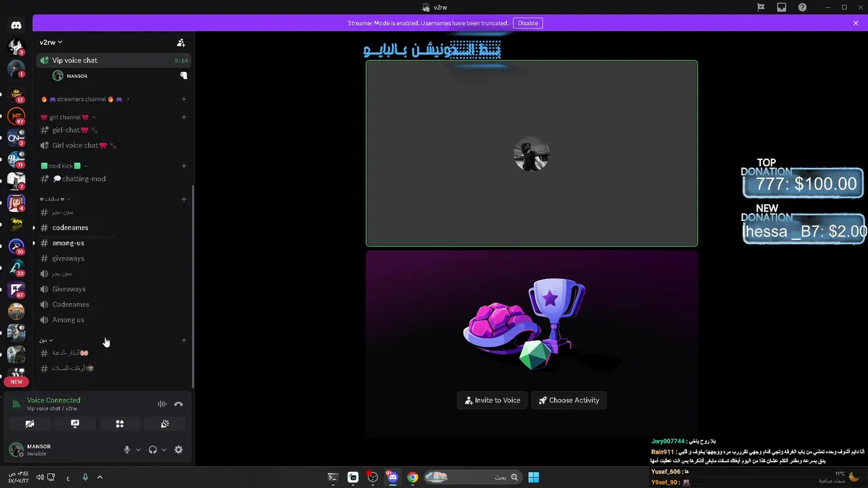Click Windows Start button in taskbar
868x488 pixels.
click(534, 477)
